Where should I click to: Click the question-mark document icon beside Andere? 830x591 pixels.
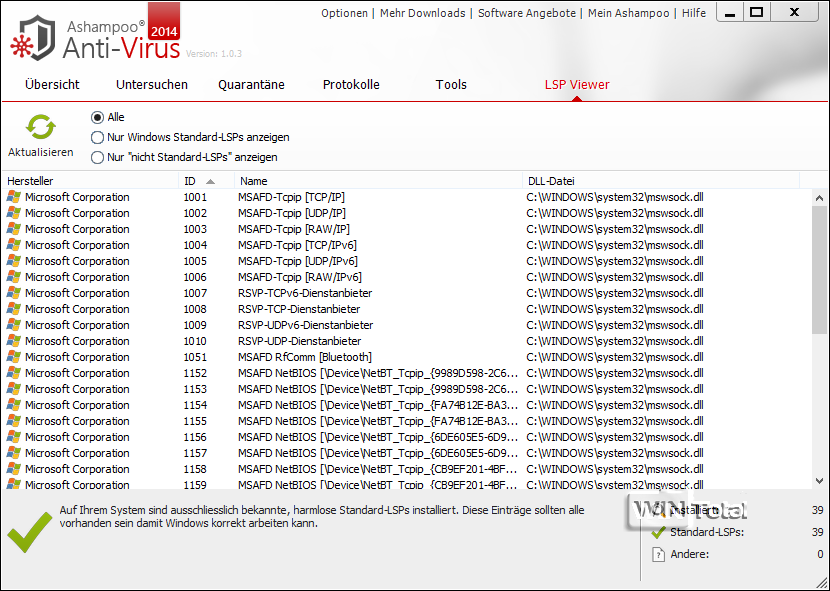pyautogui.click(x=658, y=554)
